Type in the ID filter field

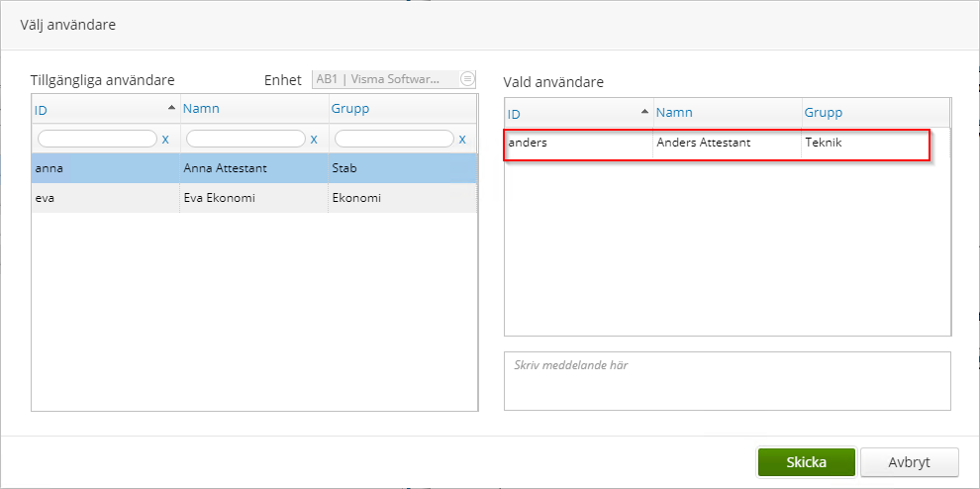[97, 139]
